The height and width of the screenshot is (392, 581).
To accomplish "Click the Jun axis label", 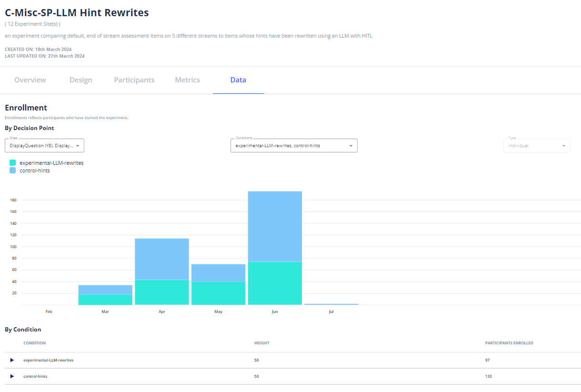I will tap(275, 312).
